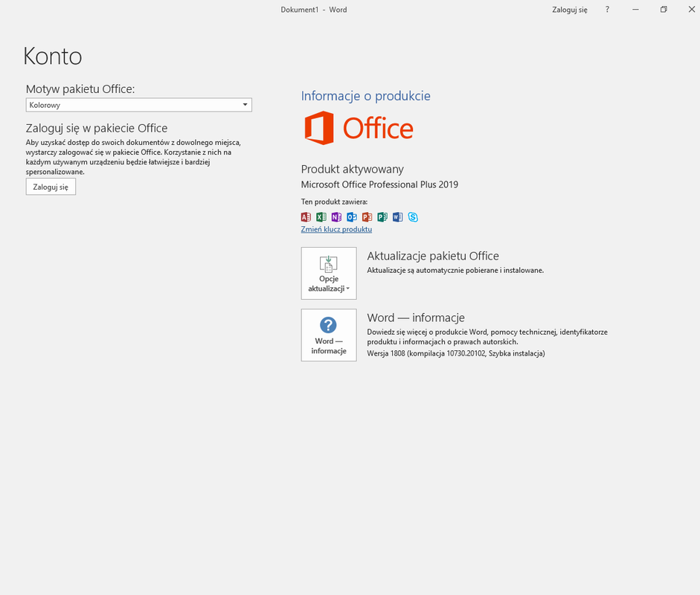Click the Ten produkt zawiera label
This screenshot has width=700, height=595.
click(334, 202)
